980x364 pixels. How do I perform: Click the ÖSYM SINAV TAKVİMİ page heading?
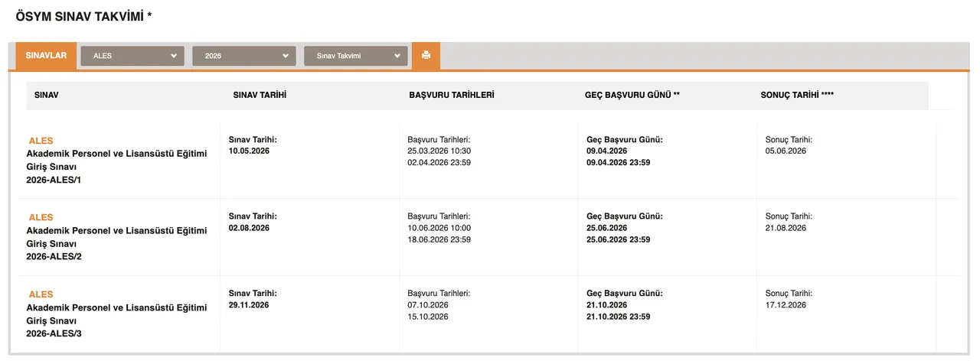tap(83, 16)
